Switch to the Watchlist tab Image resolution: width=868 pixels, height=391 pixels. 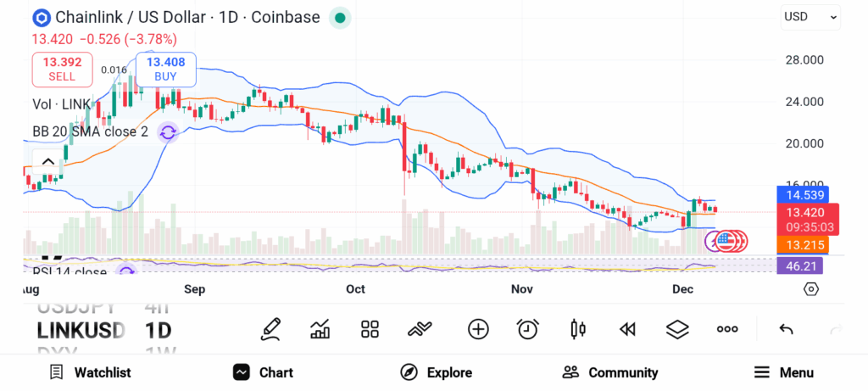[x=90, y=372]
